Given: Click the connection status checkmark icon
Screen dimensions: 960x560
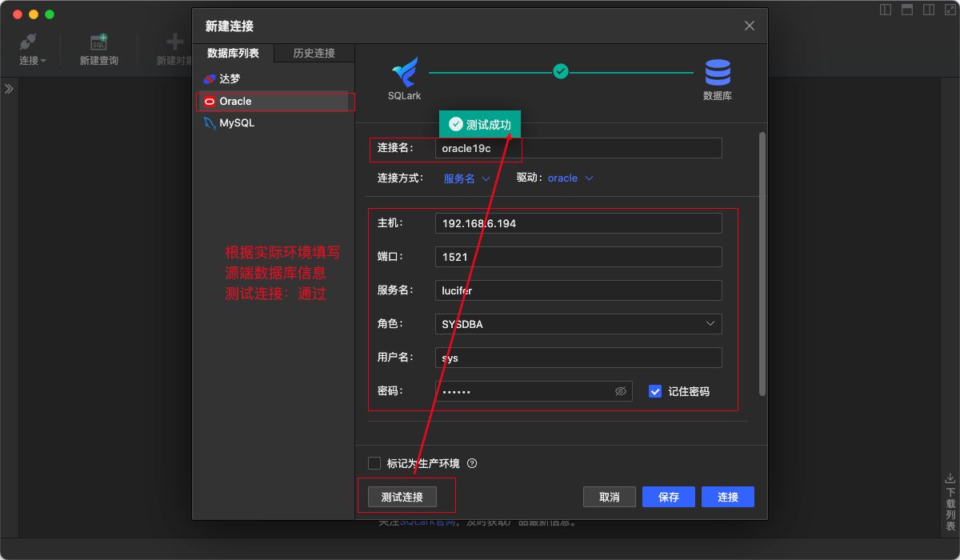Looking at the screenshot, I should coord(561,71).
